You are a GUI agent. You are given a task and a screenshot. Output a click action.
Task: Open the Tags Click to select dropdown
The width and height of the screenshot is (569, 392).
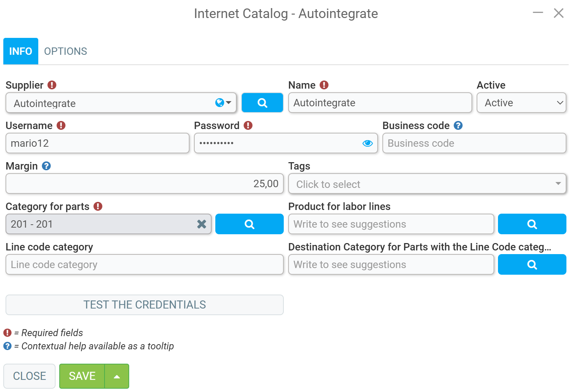click(x=427, y=183)
